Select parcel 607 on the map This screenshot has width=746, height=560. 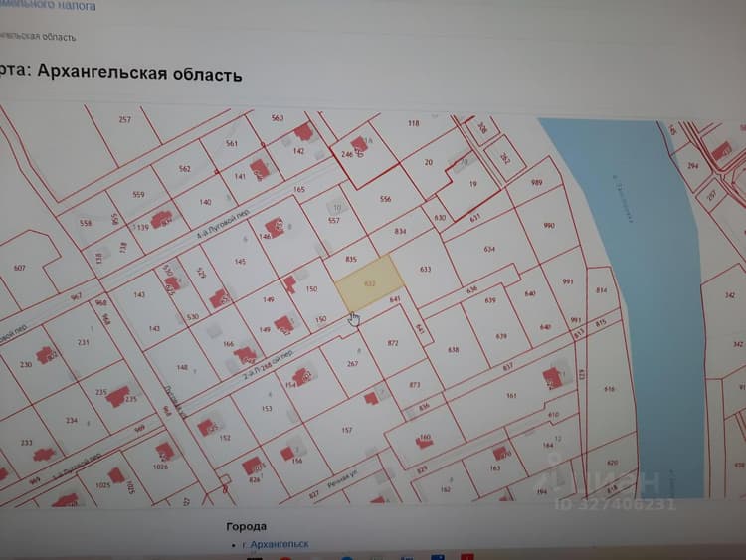pos(20,268)
